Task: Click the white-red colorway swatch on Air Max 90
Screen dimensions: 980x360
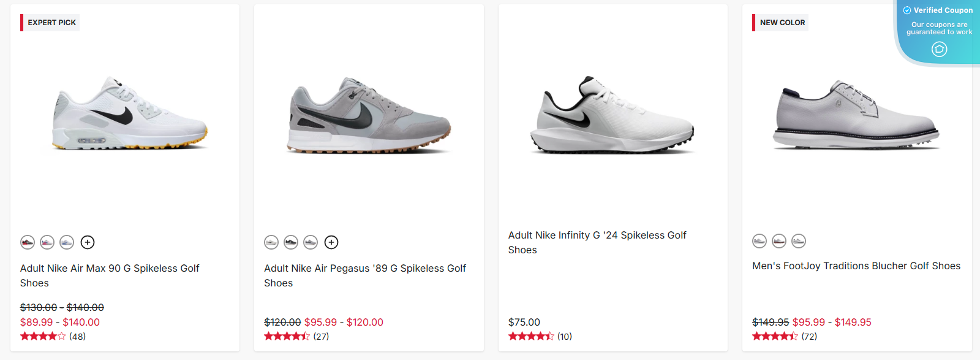Action: [x=48, y=242]
